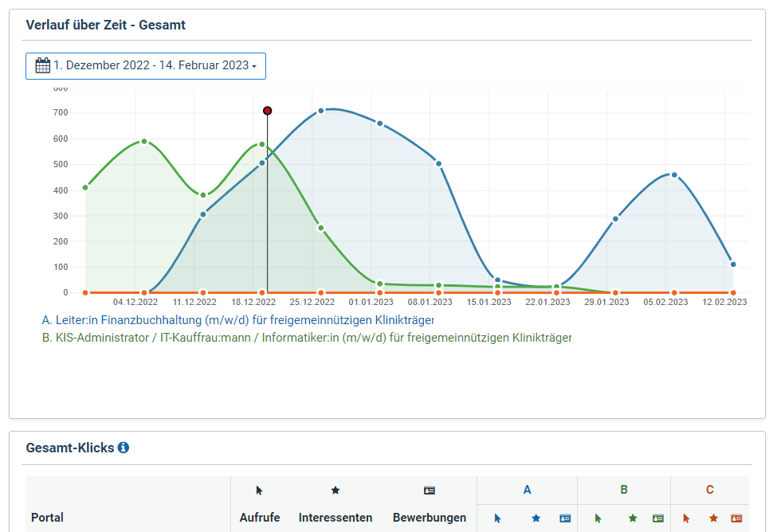The width and height of the screenshot is (773, 532).
Task: Click the red marker dot atop the vertical line
Action: pos(268,111)
